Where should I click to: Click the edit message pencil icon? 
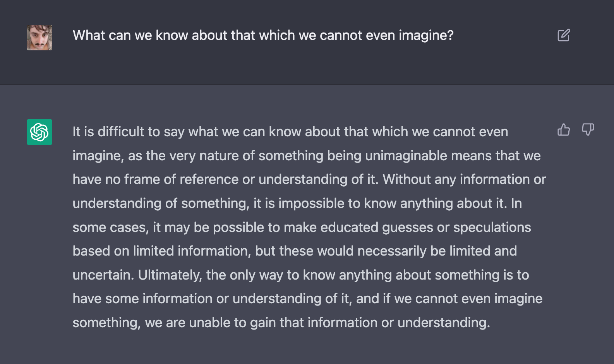[564, 35]
